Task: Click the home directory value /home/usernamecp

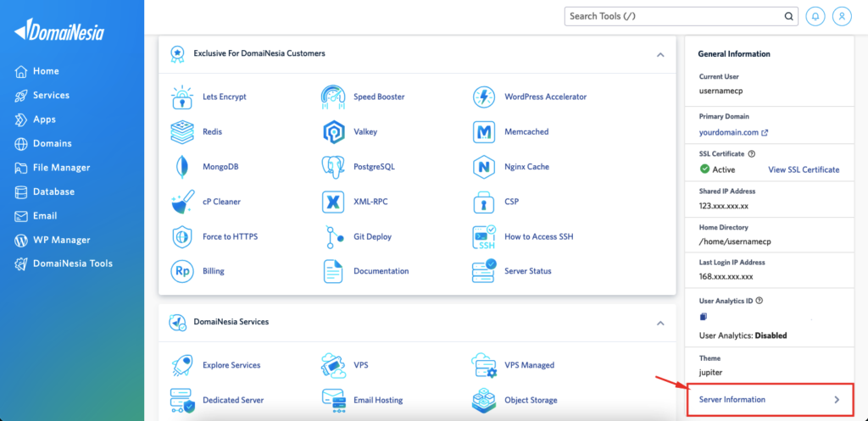Action: pos(735,241)
